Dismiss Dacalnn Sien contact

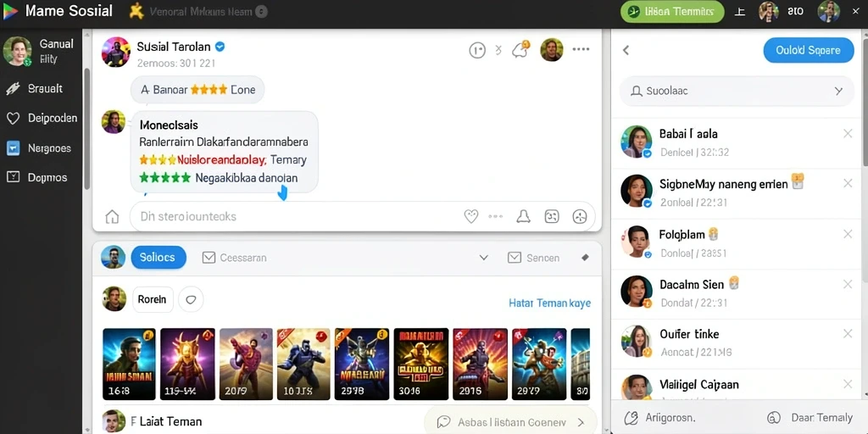[848, 285]
